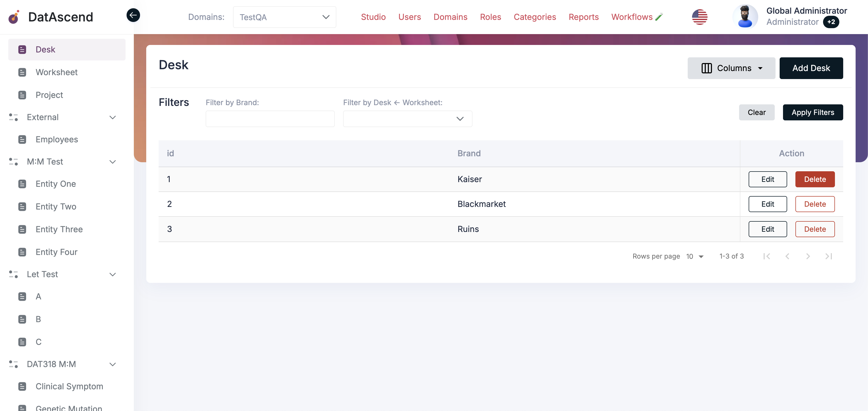Go to the first page arrow
The height and width of the screenshot is (411, 868).
pyautogui.click(x=766, y=256)
